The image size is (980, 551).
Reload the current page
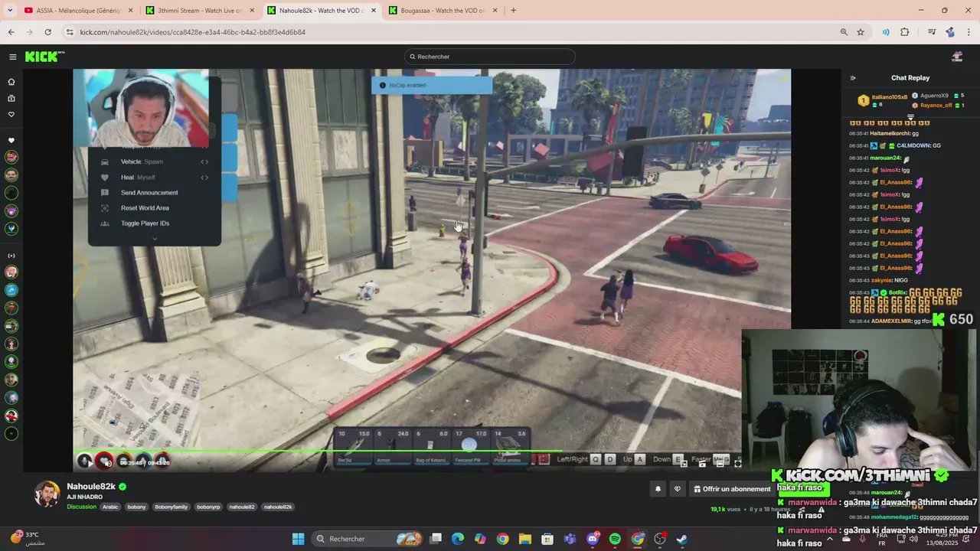47,32
